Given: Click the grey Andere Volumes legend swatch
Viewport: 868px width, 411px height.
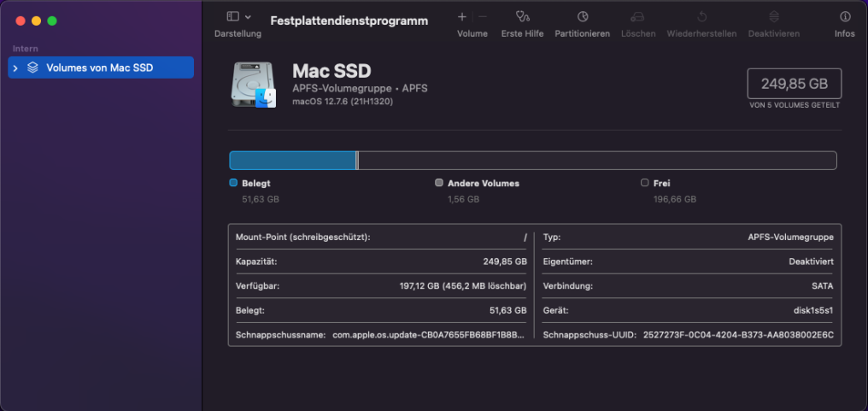Looking at the screenshot, I should pyautogui.click(x=439, y=183).
